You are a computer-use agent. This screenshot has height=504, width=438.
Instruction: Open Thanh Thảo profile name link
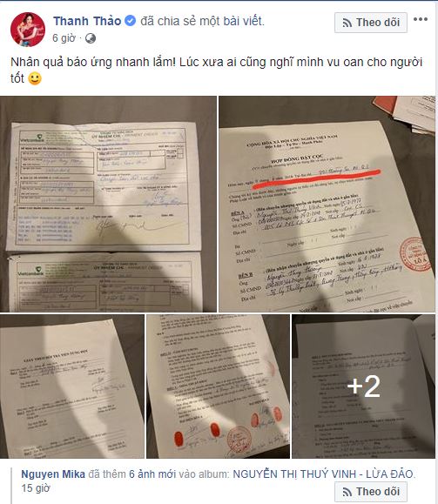(x=87, y=21)
